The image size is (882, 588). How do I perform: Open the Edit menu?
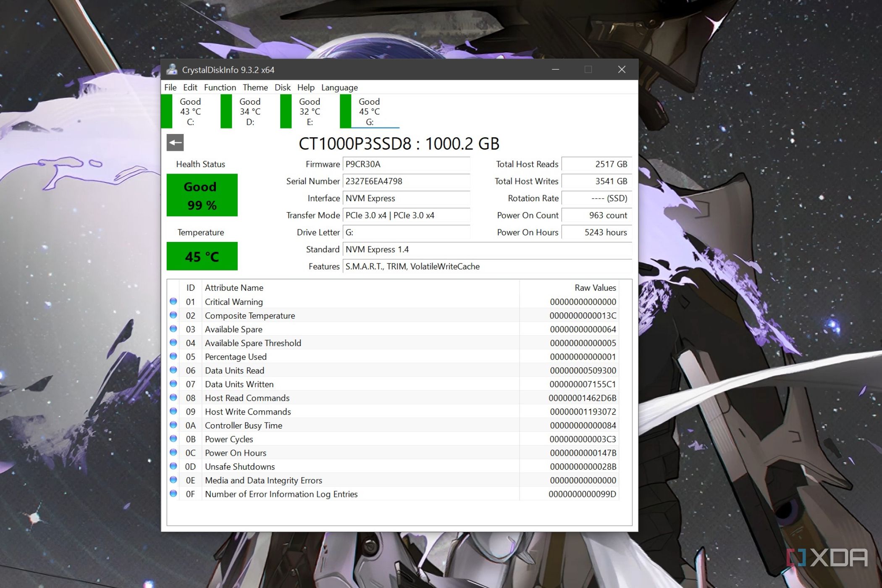(x=190, y=87)
